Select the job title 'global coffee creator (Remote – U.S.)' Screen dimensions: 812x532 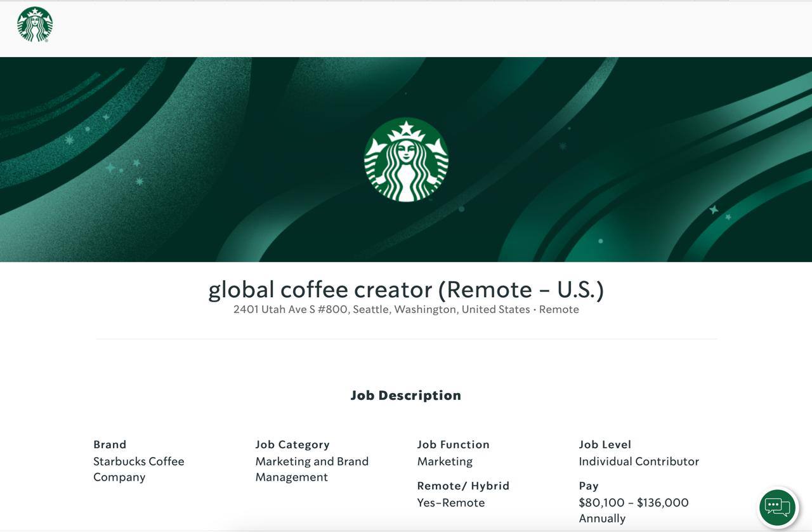point(406,289)
